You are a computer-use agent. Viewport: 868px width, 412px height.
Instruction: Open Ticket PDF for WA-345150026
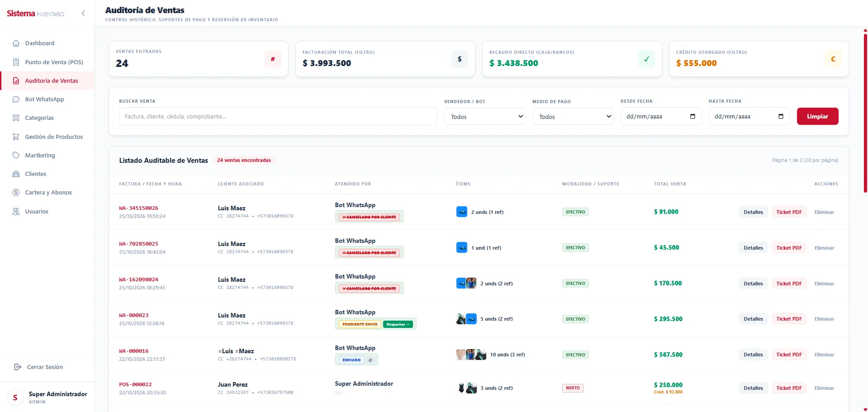coord(789,212)
